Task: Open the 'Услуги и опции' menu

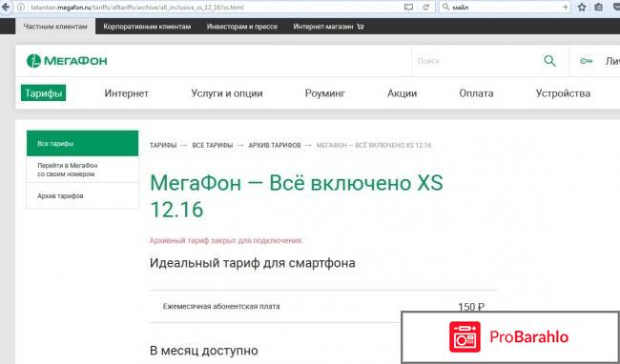Action: 227,93
